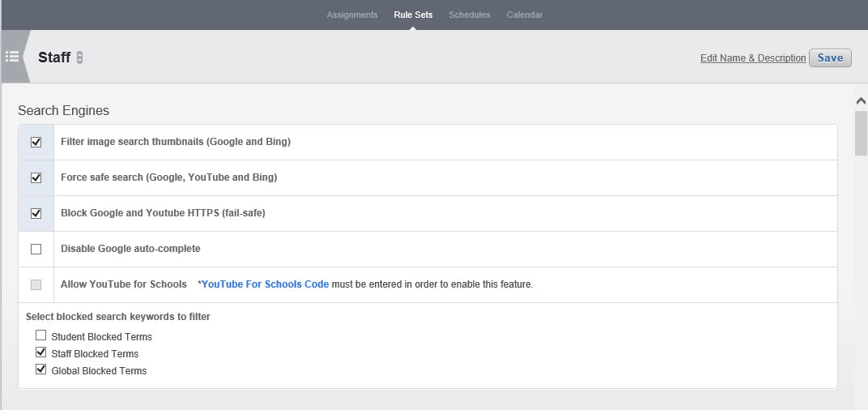Go to the Calendar tab

(525, 15)
